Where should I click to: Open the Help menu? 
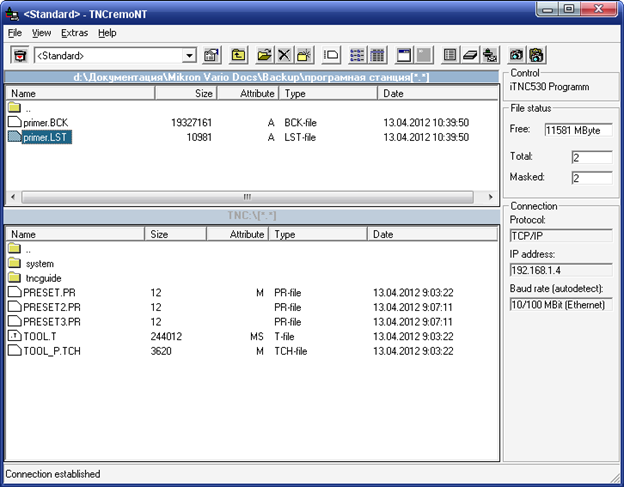point(107,33)
